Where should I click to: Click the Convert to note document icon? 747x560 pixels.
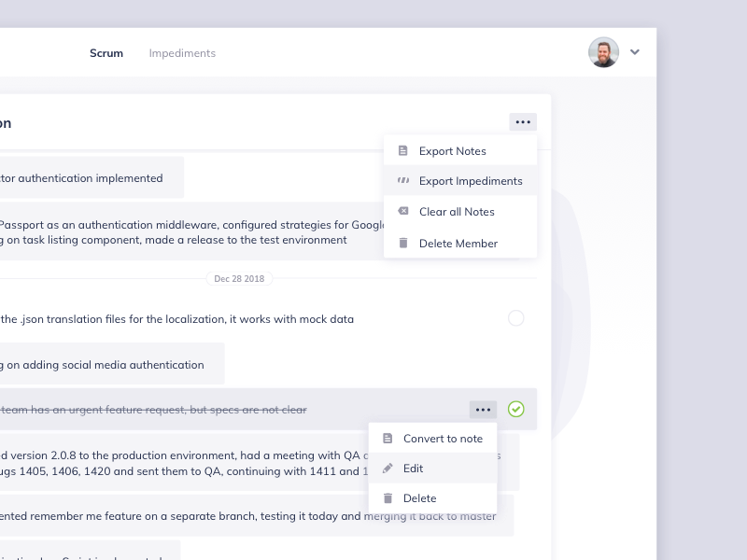(388, 439)
